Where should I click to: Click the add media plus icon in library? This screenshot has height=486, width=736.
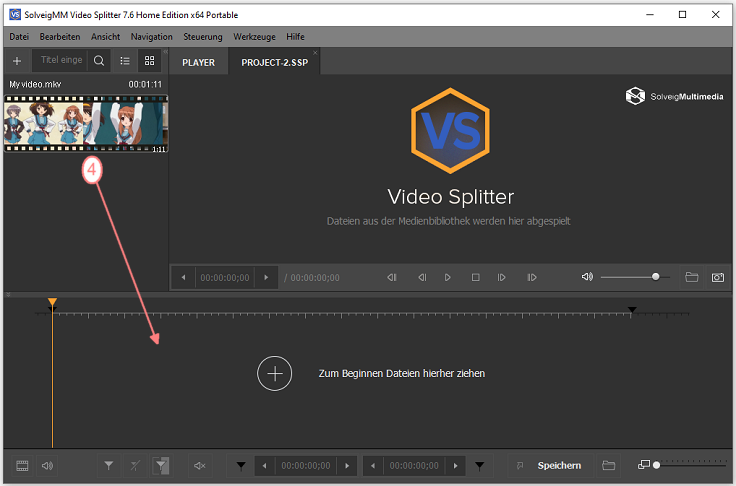tap(17, 61)
